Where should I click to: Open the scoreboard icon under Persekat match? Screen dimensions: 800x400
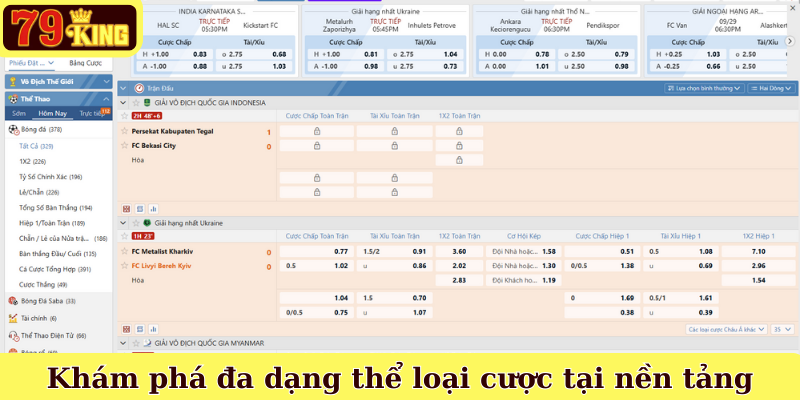tap(140, 209)
